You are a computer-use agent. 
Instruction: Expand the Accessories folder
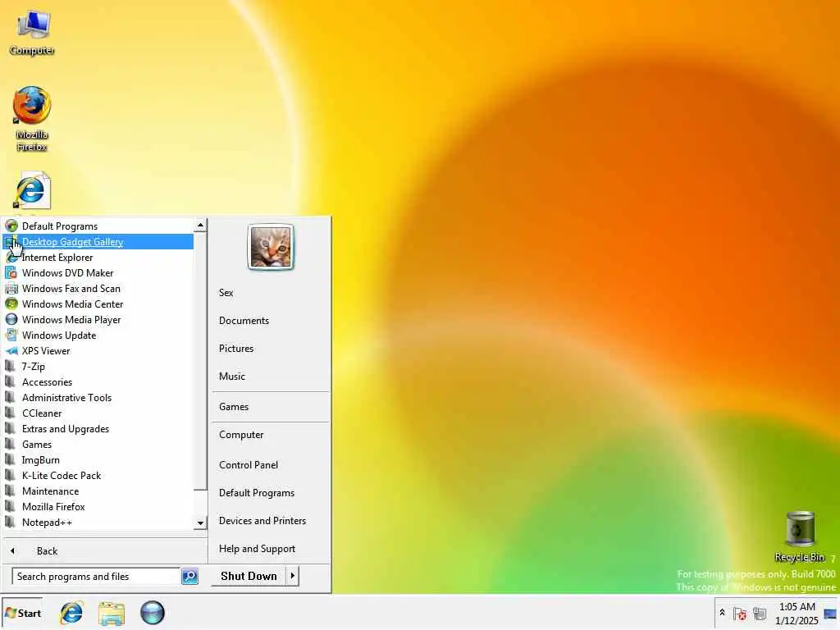[98, 382]
